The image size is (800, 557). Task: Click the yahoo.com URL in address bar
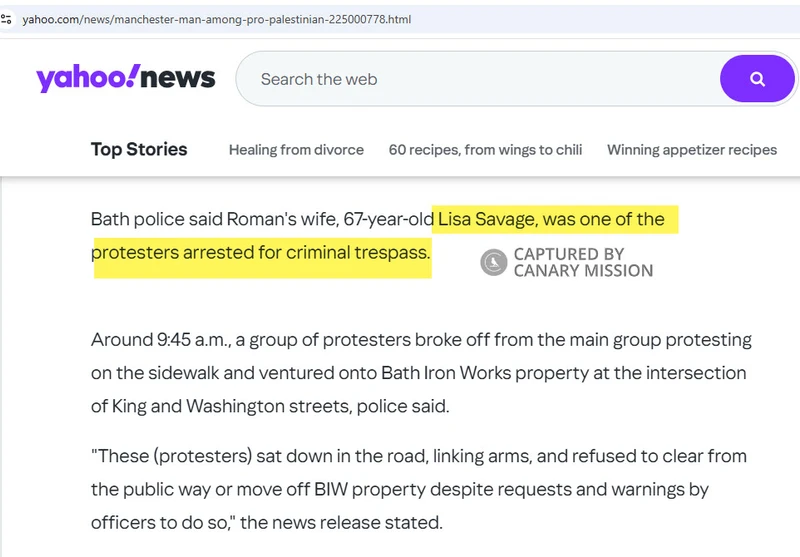tap(216, 19)
